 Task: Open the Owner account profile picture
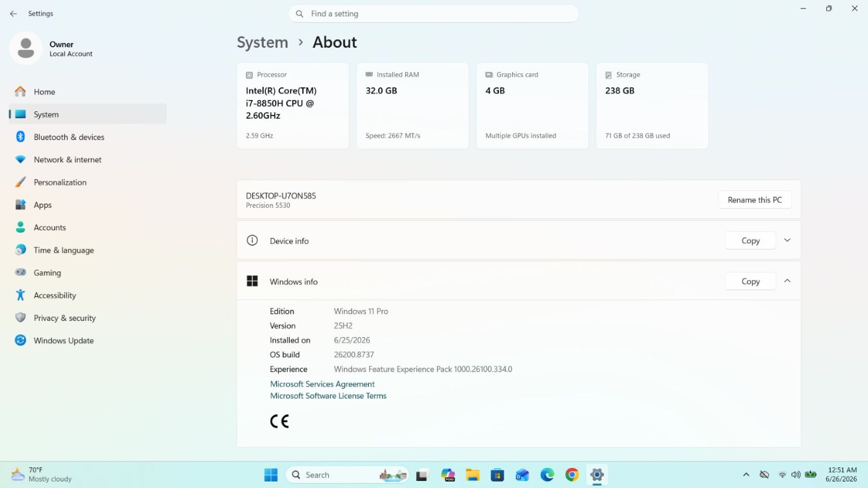[x=25, y=48]
